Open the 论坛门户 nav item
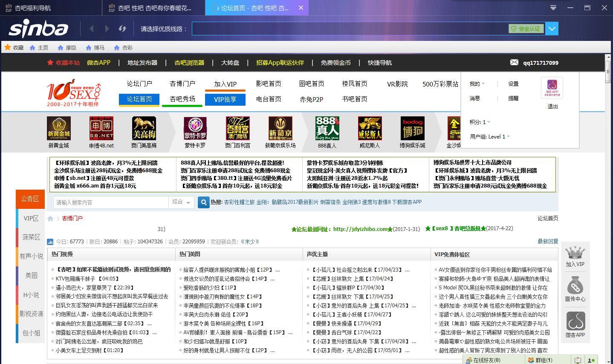Image resolution: width=613 pixels, height=364 pixels. [139, 84]
